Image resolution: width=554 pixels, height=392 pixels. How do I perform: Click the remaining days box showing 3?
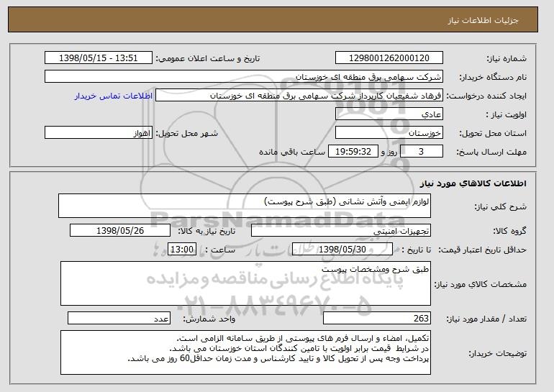(x=421, y=152)
